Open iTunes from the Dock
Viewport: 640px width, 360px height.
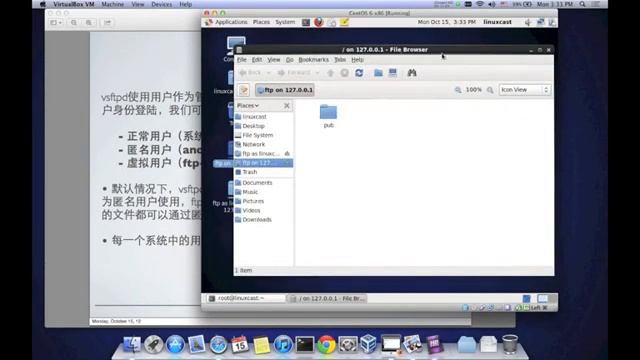click(283, 344)
